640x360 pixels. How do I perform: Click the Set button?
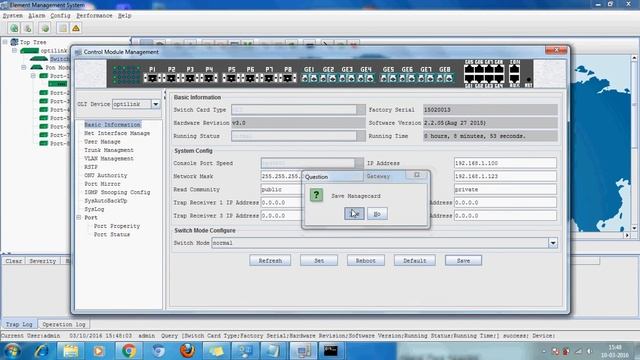(x=319, y=260)
